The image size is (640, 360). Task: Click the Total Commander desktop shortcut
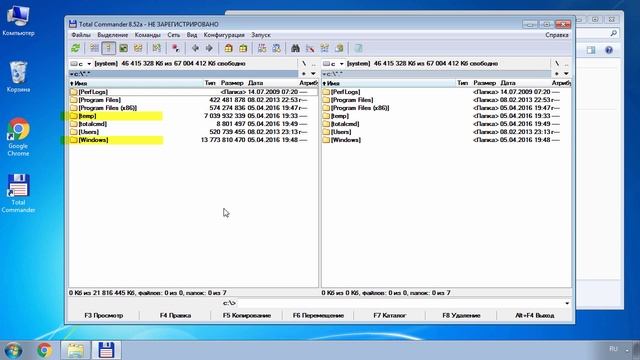[x=18, y=193]
